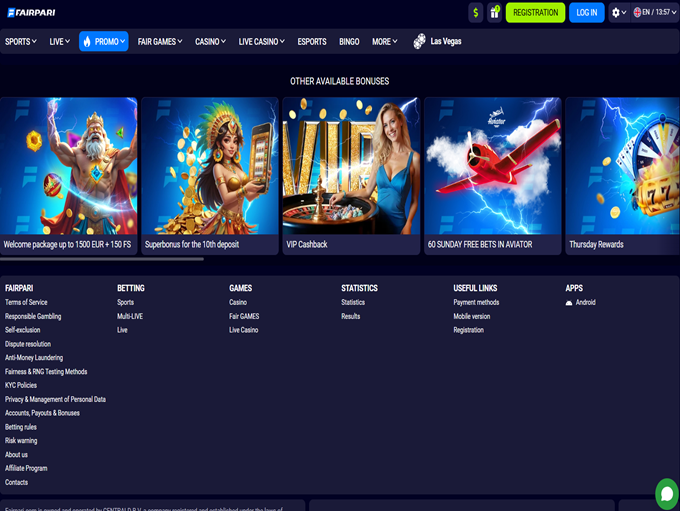The image size is (680, 511).
Task: Go to the Esports section
Action: [312, 42]
